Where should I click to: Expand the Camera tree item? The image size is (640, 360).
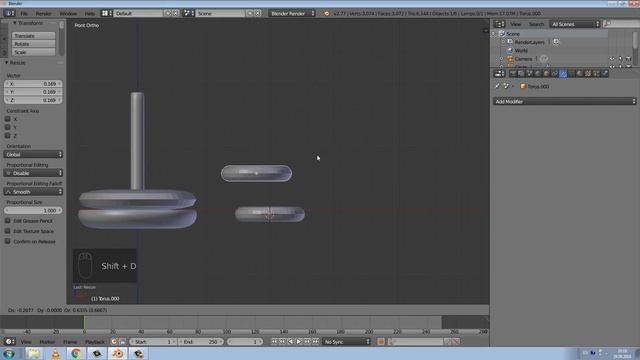point(502,59)
